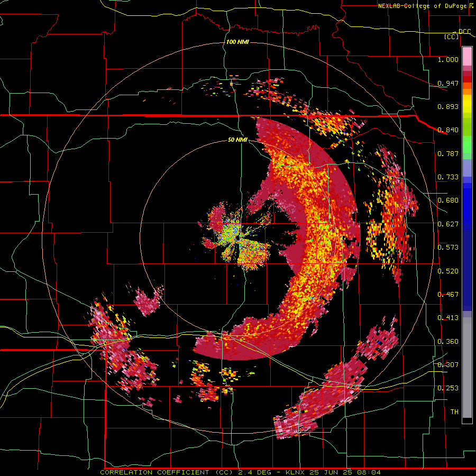Click the 0.307 scale value
This screenshot has width=476, height=476.
(448, 364)
